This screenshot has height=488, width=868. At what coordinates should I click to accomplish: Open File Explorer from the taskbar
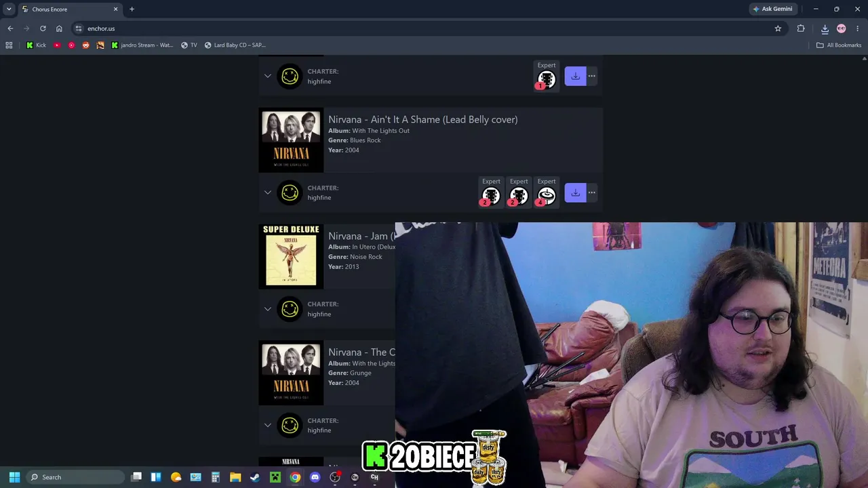click(x=235, y=477)
